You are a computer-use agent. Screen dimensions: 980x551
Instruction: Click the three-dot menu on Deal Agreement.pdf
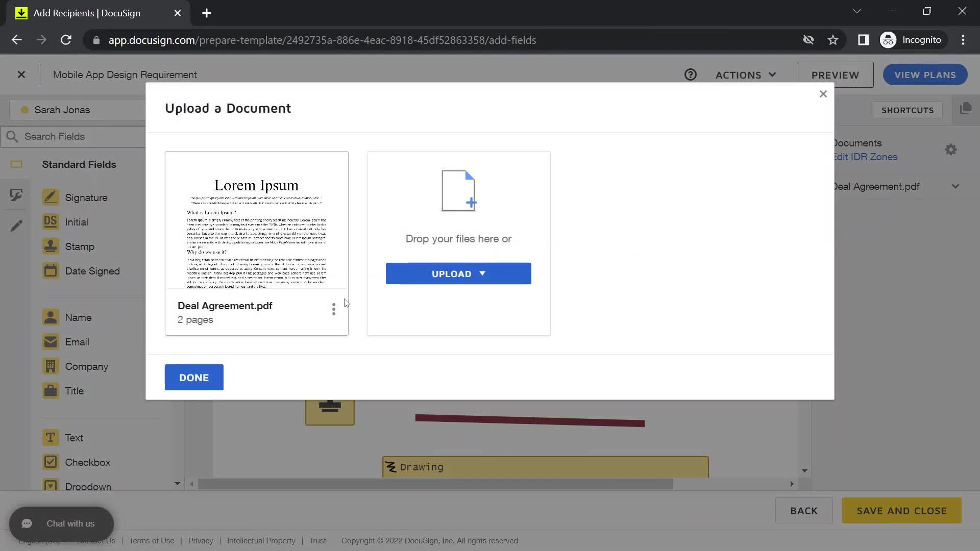(x=333, y=309)
